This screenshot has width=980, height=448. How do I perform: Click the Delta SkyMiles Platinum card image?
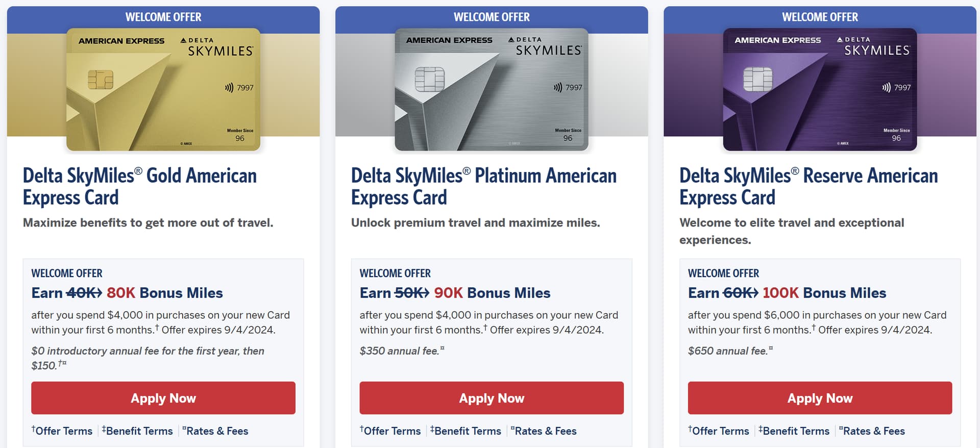click(x=492, y=90)
